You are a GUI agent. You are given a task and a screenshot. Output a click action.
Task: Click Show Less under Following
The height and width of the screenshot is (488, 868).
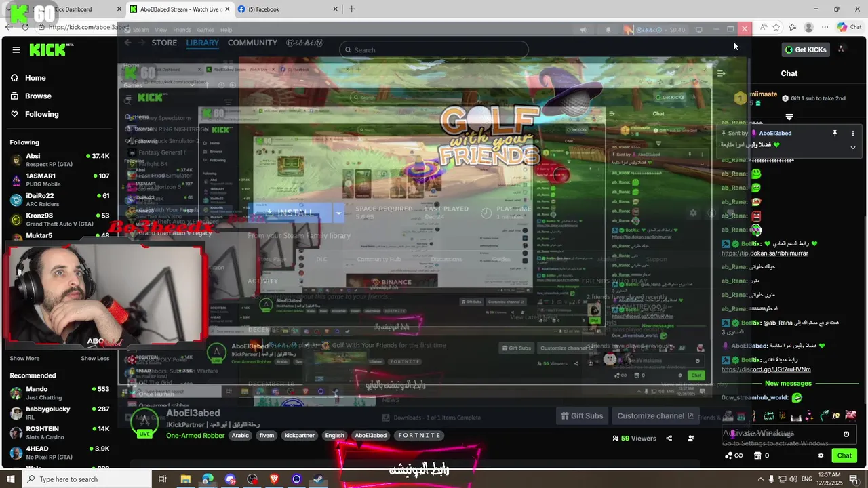pyautogui.click(x=95, y=358)
